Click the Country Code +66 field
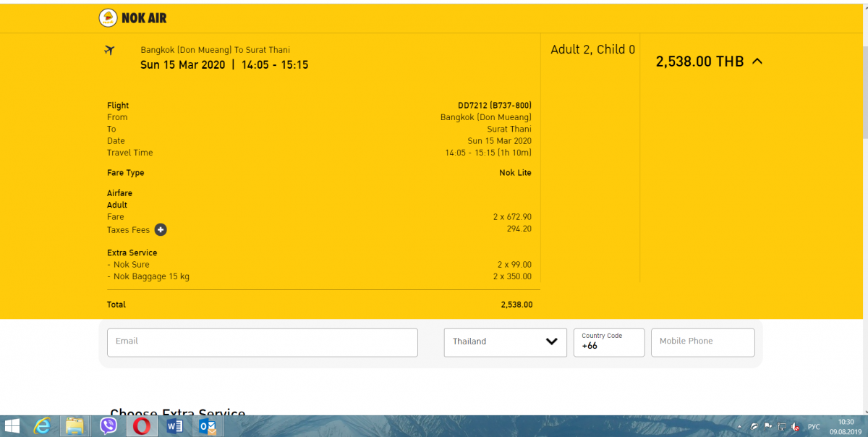The height and width of the screenshot is (437, 868). (609, 342)
